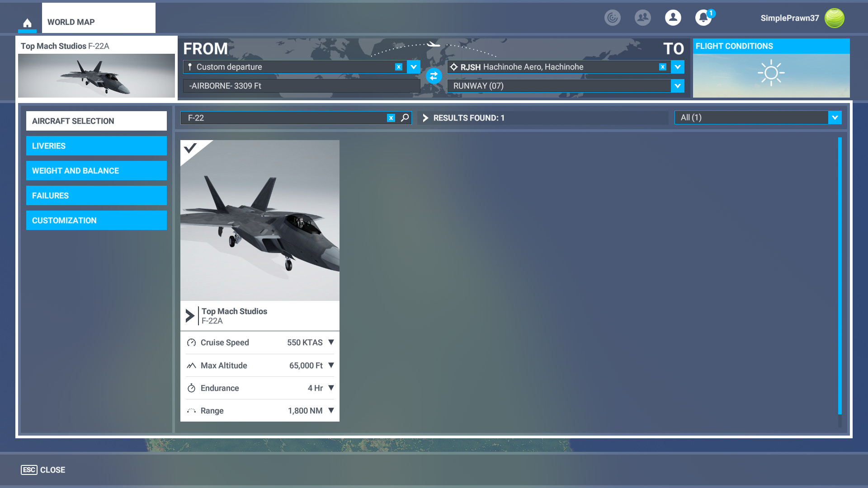Toggle the selected checkmark on F-22A card
Image resolution: width=868 pixels, height=488 pixels.
(190, 148)
